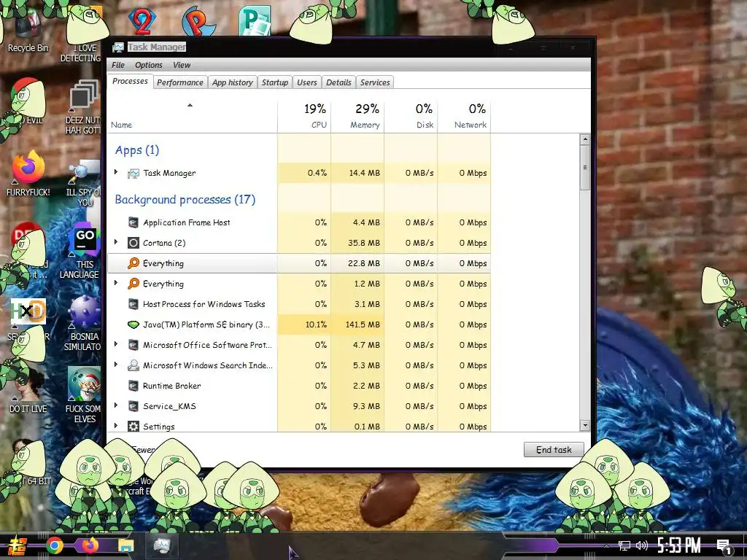747x560 pixels.
Task: Click the Runtime Broker process icon
Action: (133, 386)
